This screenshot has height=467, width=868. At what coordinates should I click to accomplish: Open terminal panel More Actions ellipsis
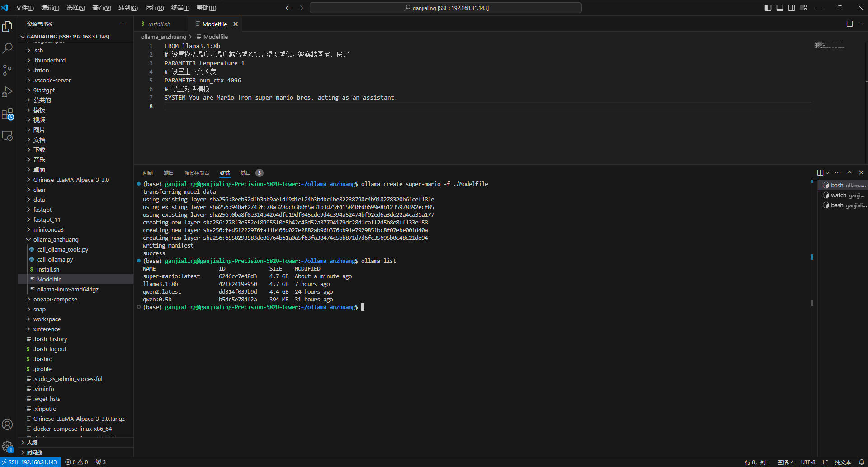pyautogui.click(x=838, y=172)
